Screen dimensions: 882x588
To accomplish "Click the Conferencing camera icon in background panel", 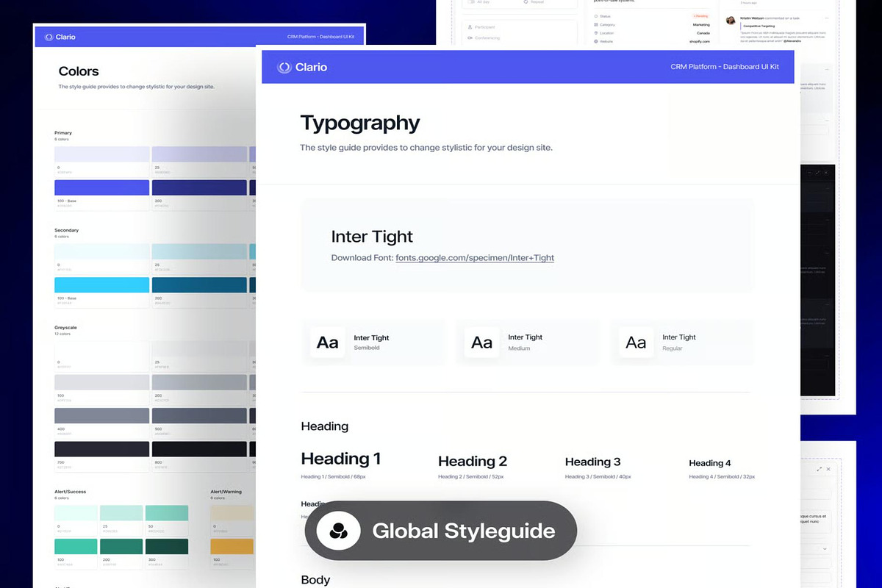I will (469, 38).
